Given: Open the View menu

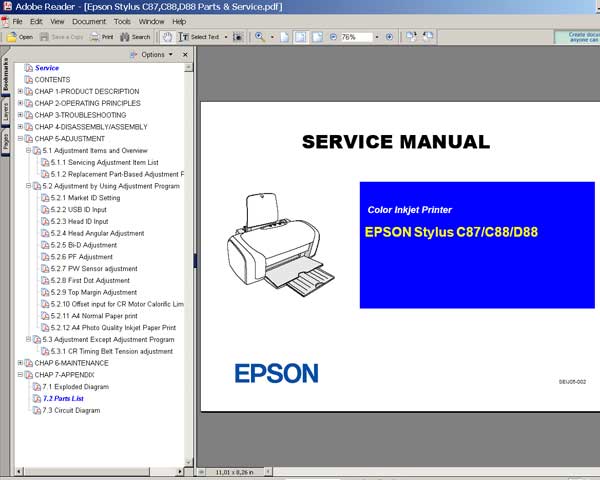Looking at the screenshot, I should 57,21.
